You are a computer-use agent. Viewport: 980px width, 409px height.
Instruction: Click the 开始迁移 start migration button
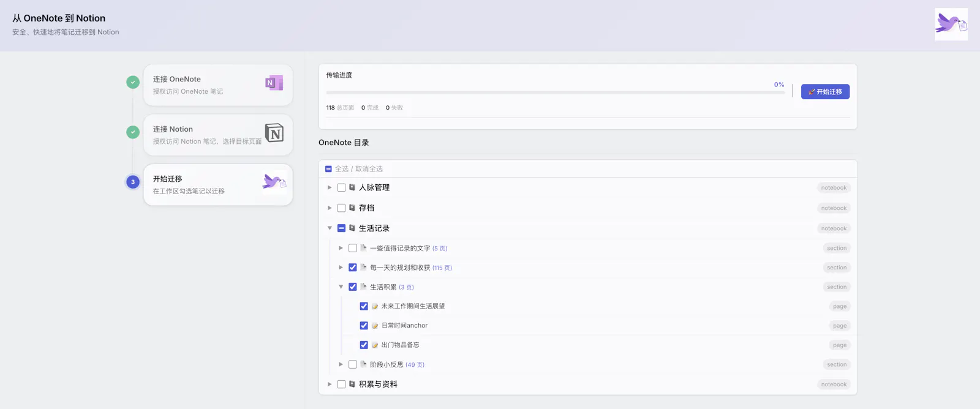(x=825, y=92)
